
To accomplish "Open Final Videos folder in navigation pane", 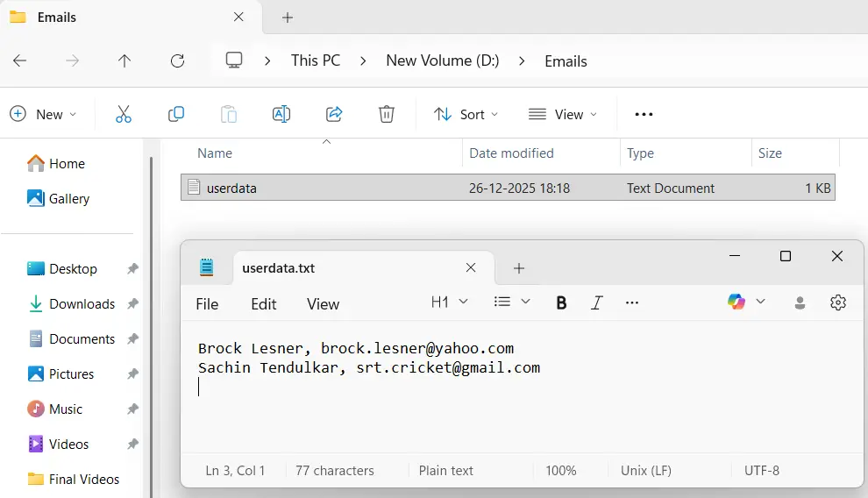I will (x=73, y=480).
